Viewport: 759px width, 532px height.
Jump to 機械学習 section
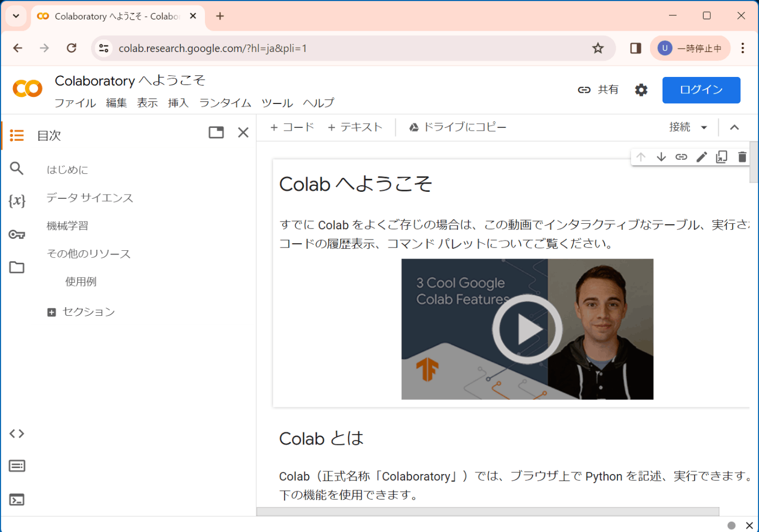67,226
